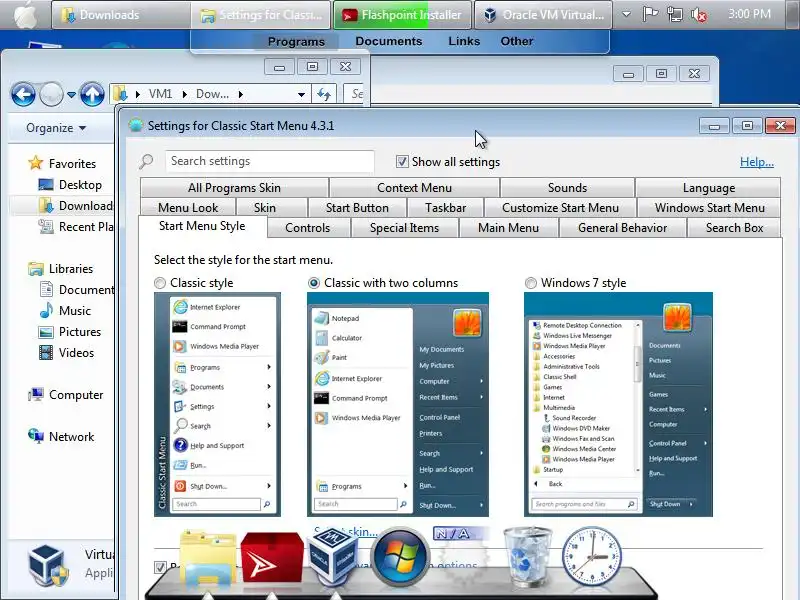800x600 pixels.
Task: Click the refresh icon in address bar
Action: [x=324, y=94]
